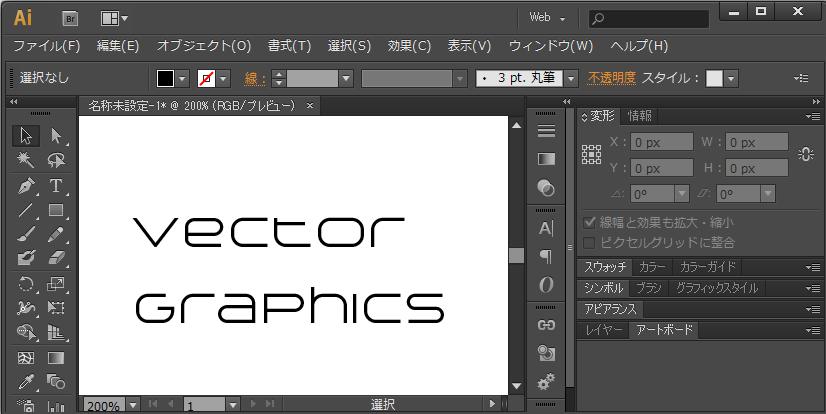Switch to the レイヤー tab
Viewport: 826px width, 414px height.
click(x=605, y=329)
